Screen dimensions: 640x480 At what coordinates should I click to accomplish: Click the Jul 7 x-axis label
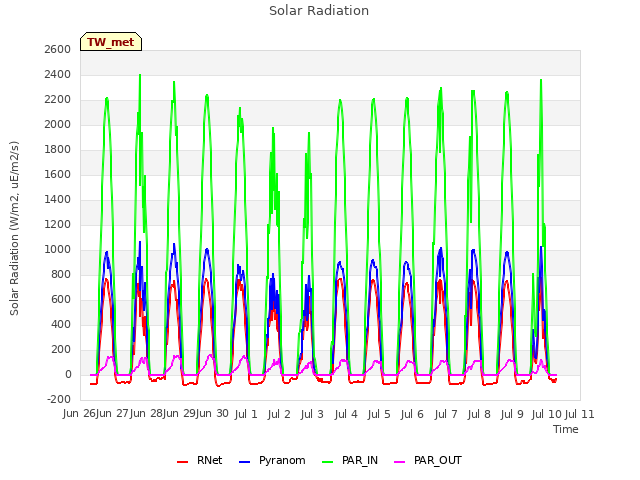[x=446, y=414]
